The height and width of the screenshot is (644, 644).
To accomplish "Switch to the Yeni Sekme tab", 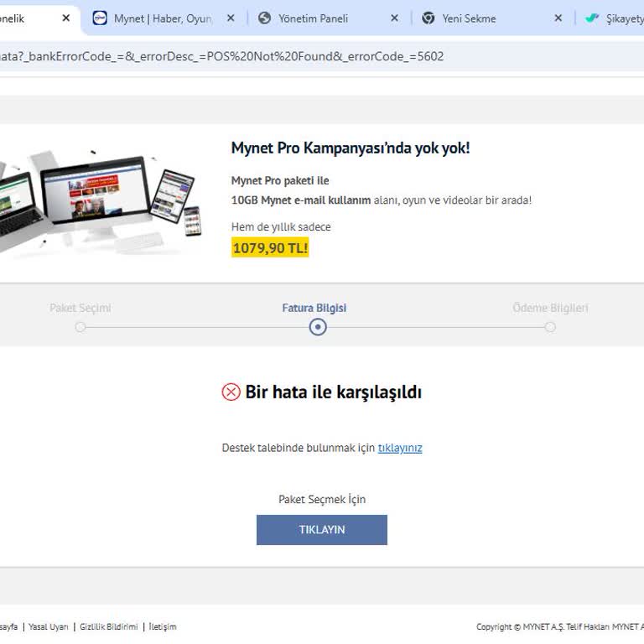I will coord(469,18).
